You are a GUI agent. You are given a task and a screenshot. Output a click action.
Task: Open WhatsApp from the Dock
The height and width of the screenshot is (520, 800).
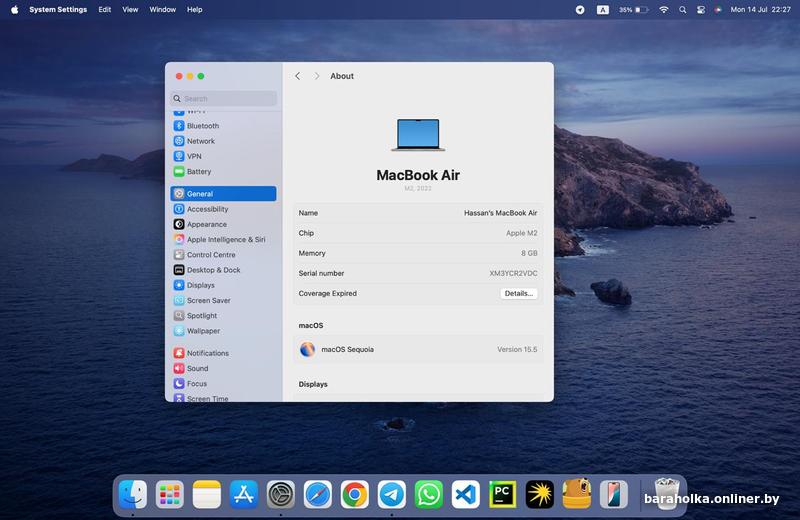[x=429, y=494]
